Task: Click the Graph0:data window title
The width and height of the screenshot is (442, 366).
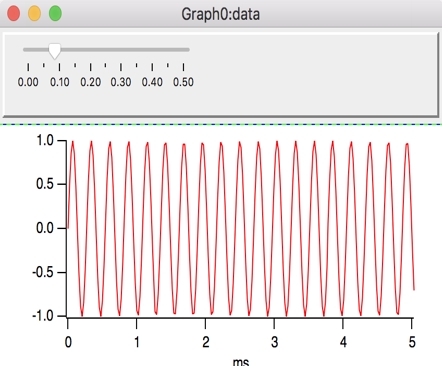Action: (220, 14)
